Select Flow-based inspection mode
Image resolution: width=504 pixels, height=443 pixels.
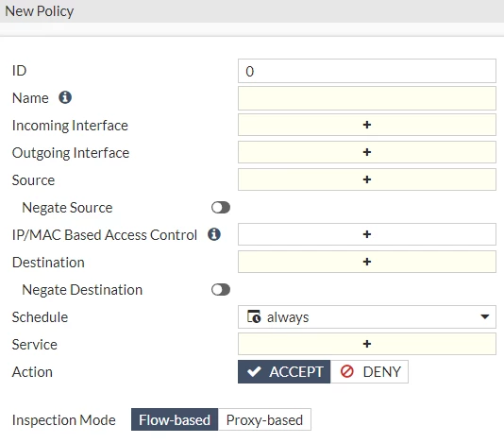tap(175, 419)
